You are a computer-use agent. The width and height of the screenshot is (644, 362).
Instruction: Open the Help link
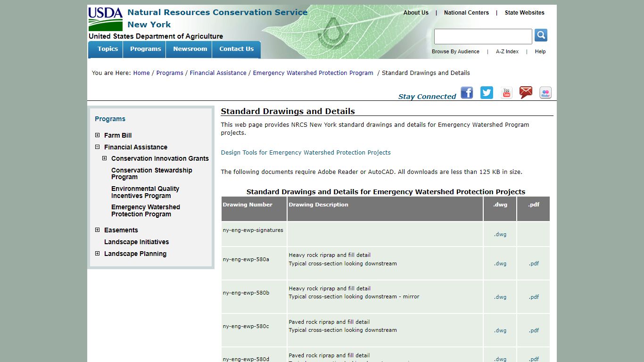pos(540,52)
